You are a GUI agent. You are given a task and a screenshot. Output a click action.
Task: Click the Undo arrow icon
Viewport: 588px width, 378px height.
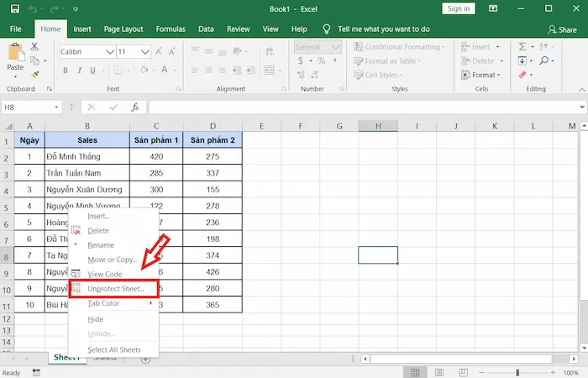coord(32,9)
